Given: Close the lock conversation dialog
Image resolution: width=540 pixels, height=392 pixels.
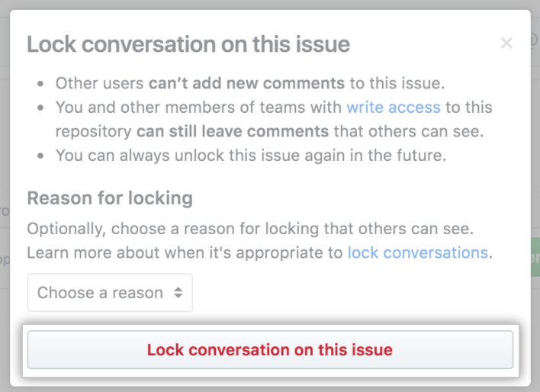Looking at the screenshot, I should 506,43.
